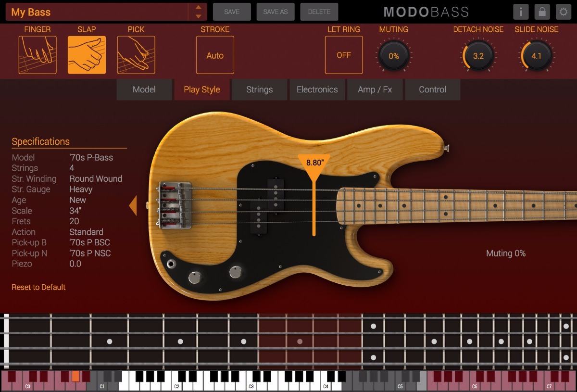Select the Pick playing style icon
Screen dimensions: 577x392
click(x=136, y=55)
